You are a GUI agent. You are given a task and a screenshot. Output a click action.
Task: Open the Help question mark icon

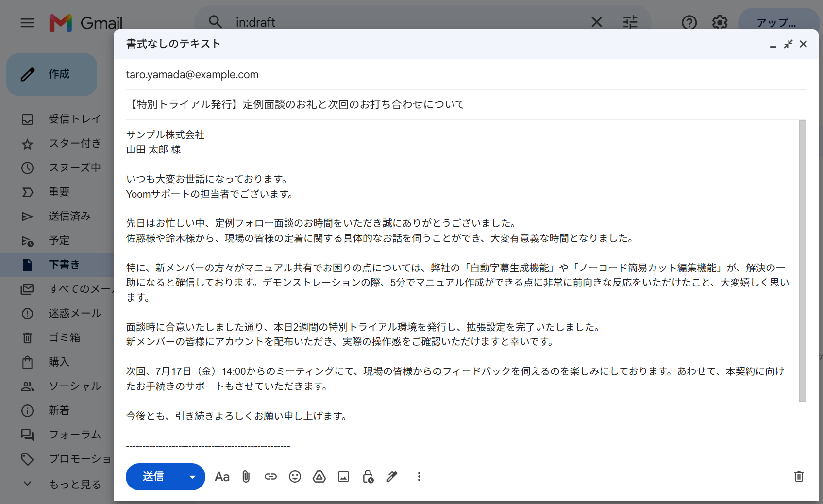(x=689, y=22)
